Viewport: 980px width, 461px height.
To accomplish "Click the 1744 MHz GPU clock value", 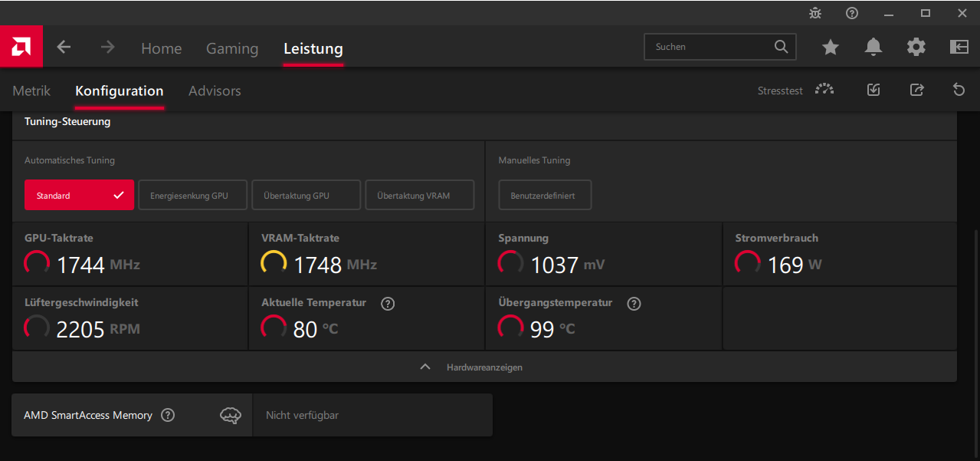I will [x=98, y=265].
